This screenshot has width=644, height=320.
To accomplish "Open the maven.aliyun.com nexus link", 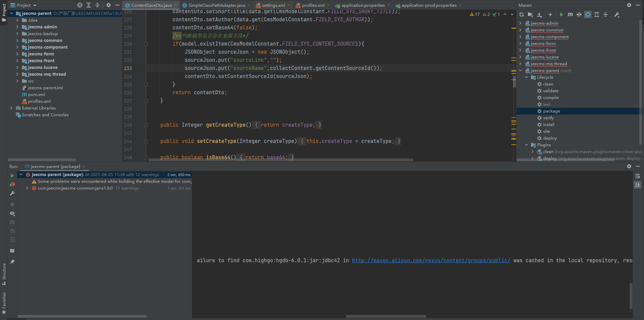I will point(431,261).
